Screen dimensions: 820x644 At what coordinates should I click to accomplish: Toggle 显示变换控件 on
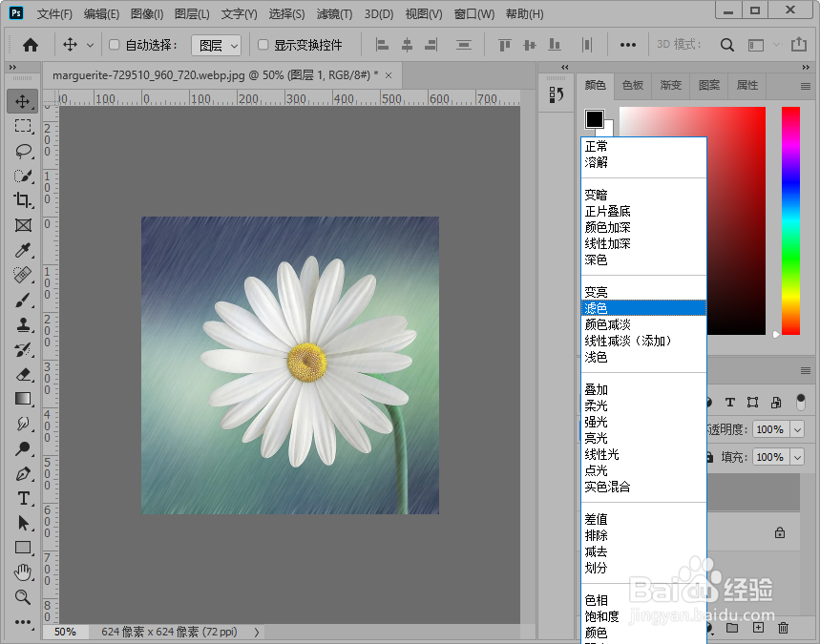260,44
